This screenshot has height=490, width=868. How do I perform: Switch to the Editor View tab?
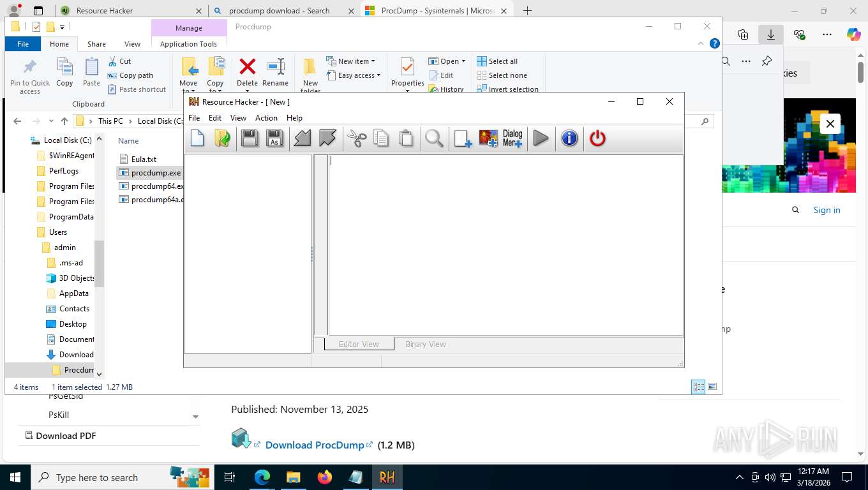[359, 344]
